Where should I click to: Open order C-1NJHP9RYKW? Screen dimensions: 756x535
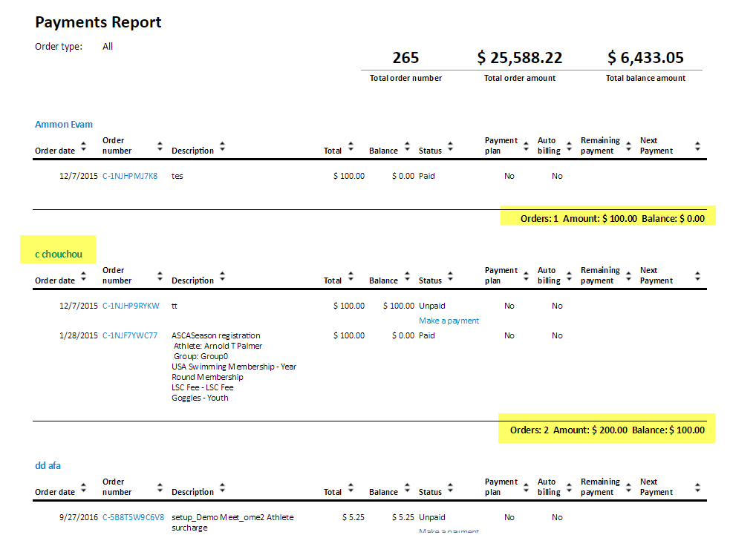coord(131,306)
